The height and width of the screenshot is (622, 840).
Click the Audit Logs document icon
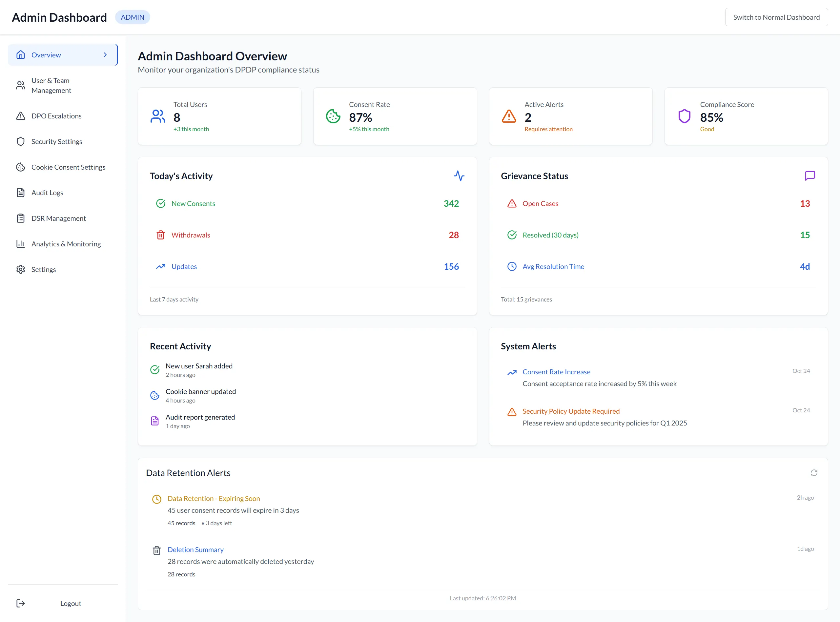pyautogui.click(x=21, y=192)
